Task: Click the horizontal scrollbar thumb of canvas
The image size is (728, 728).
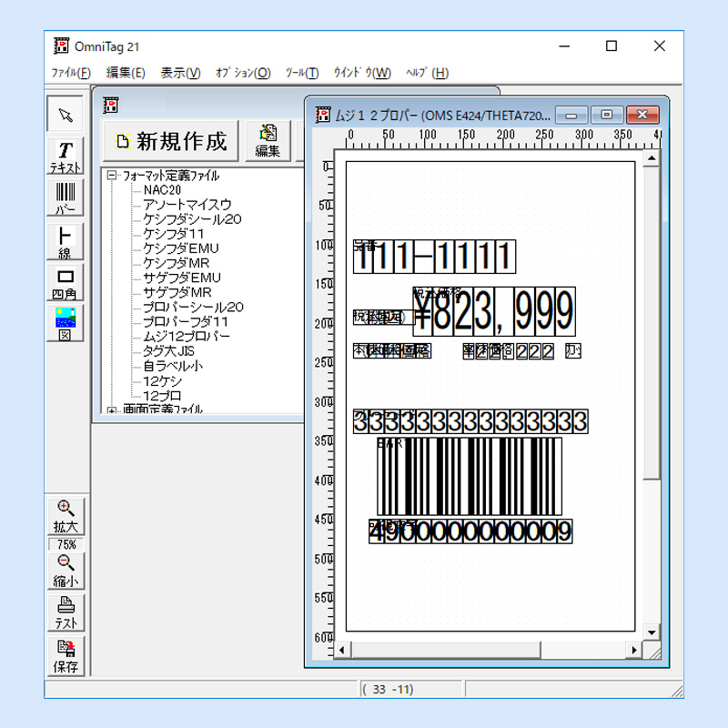Action: click(446, 650)
